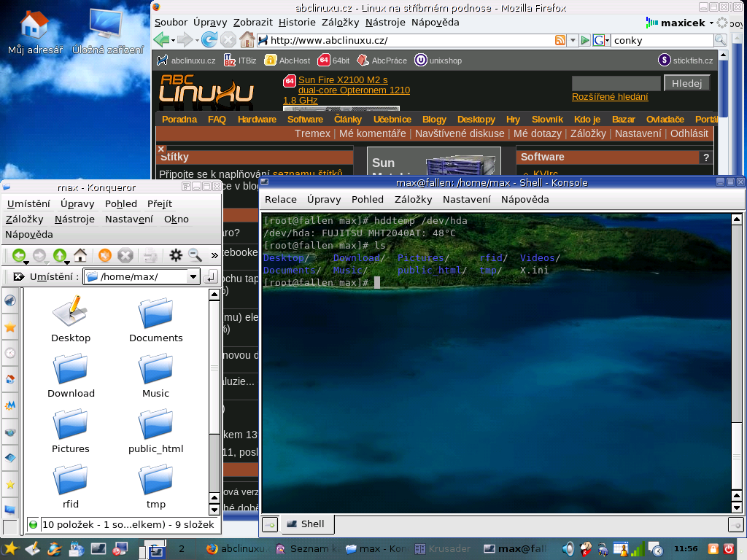Close the štítky box with X
Screen dimensions: 747x560
point(161,149)
